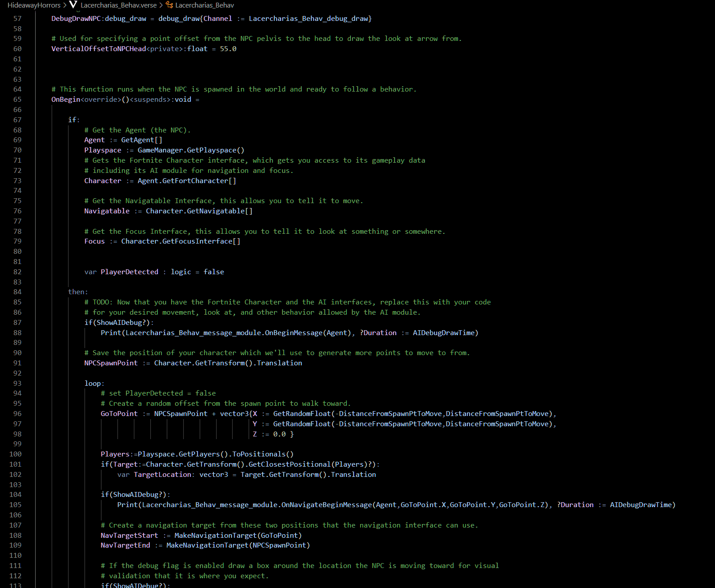Click the GetClosestPositional method call

289,464
